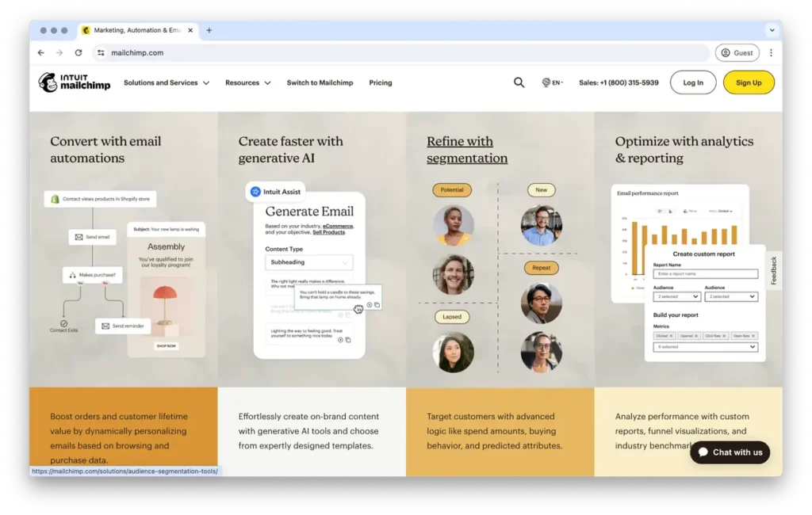Click the Potential segment tag
Viewport: 812px width, 515px height.
(x=452, y=190)
